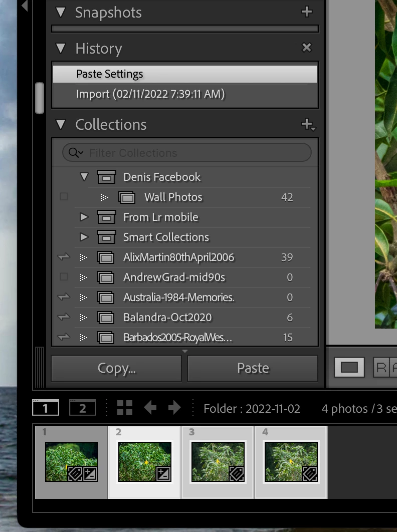The width and height of the screenshot is (397, 532).
Task: Click the Wall Photos collection icon
Action: (x=127, y=197)
